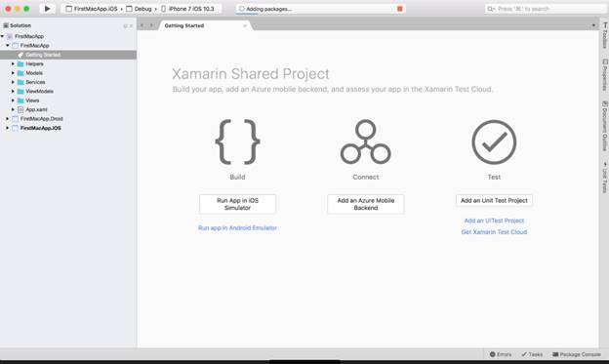The image size is (609, 364).
Task: Close the Getting Started tab
Action: tap(245, 26)
